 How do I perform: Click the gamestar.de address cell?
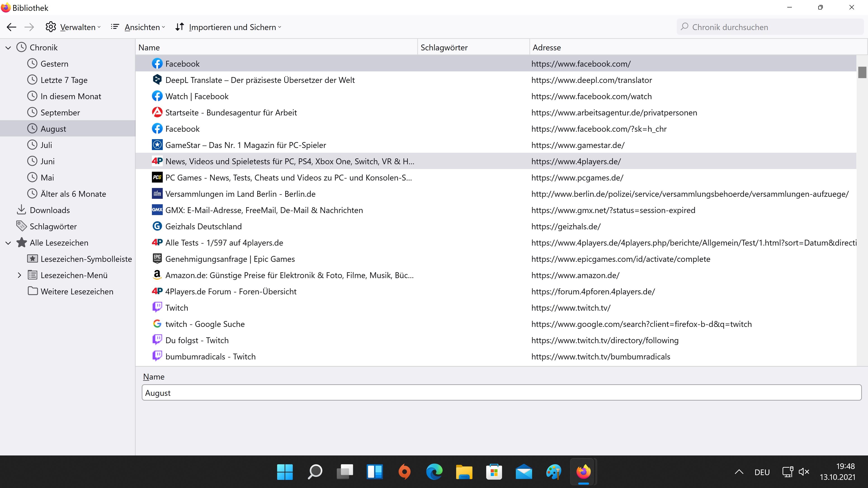(x=578, y=145)
